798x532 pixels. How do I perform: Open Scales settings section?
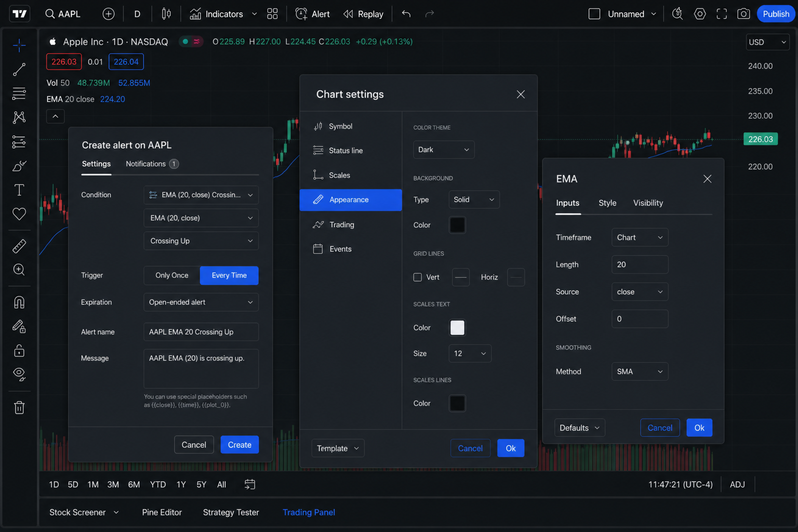tap(351, 175)
